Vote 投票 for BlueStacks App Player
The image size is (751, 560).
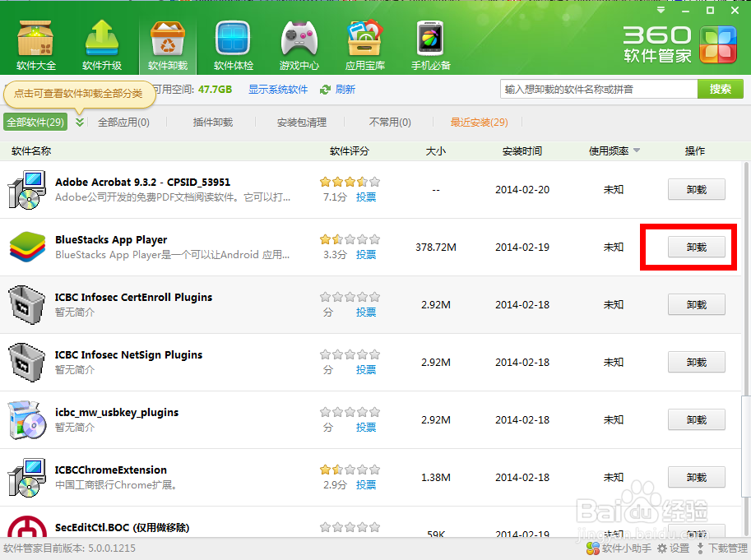click(x=366, y=255)
